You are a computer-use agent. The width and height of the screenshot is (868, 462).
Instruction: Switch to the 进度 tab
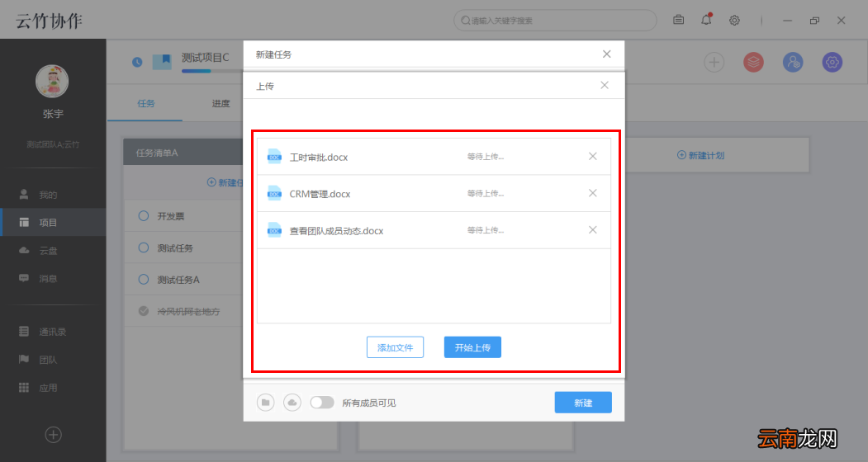(221, 103)
